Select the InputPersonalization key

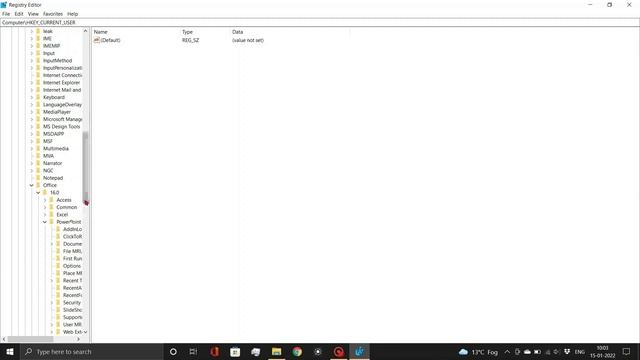point(62,68)
